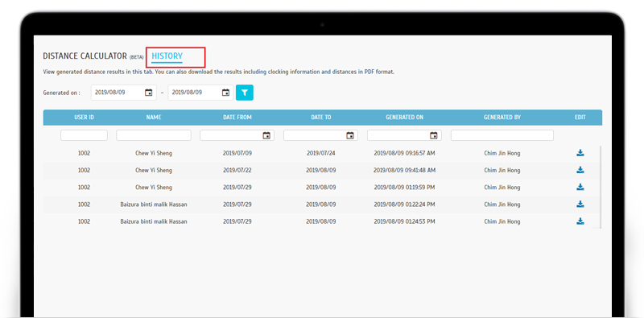Viewport: 644px width, 318px height.
Task: Sort by the Name column header
Action: (154, 118)
